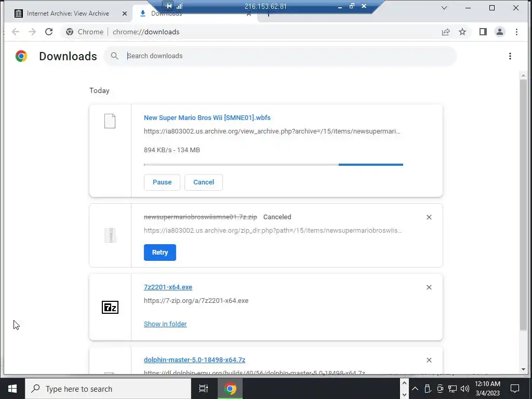
Task: Click the downloads page vertical scrollbar
Action: [523, 205]
